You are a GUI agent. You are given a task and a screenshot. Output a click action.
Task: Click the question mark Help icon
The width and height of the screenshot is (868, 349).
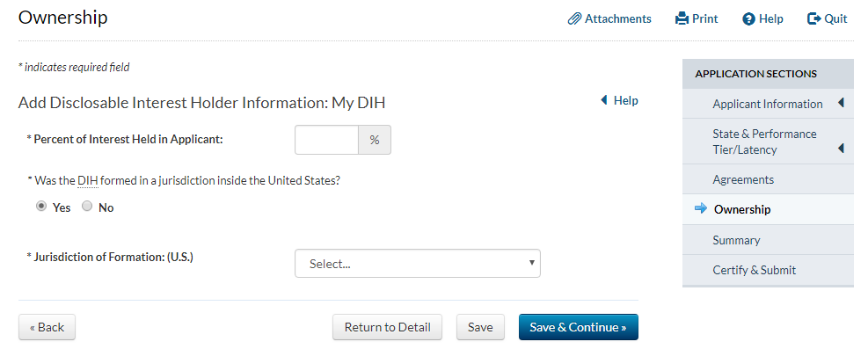(749, 19)
